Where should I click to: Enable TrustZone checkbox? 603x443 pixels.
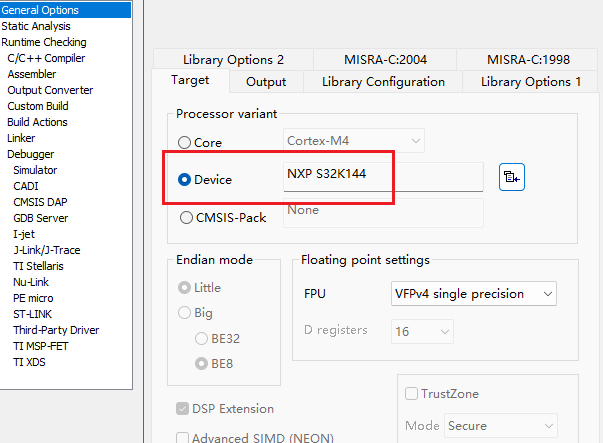click(411, 393)
